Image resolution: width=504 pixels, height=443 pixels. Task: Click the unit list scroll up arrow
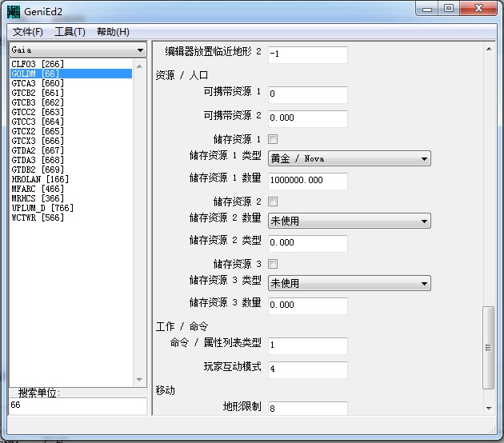point(140,64)
